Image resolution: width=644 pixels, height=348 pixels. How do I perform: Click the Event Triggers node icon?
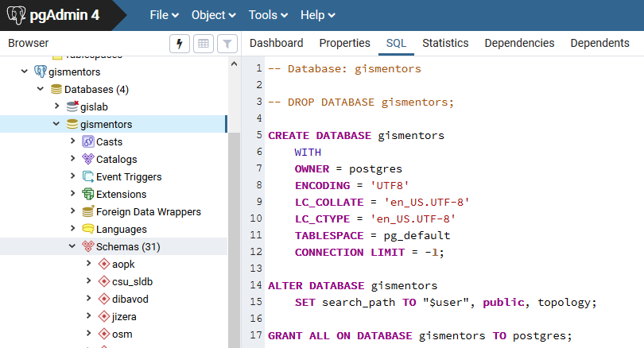click(x=88, y=176)
